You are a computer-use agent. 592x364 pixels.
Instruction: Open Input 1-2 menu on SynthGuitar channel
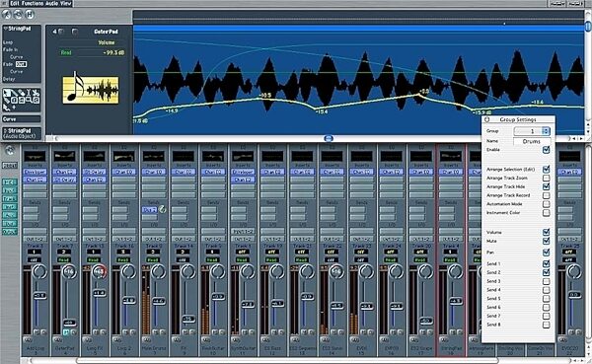pos(243,231)
